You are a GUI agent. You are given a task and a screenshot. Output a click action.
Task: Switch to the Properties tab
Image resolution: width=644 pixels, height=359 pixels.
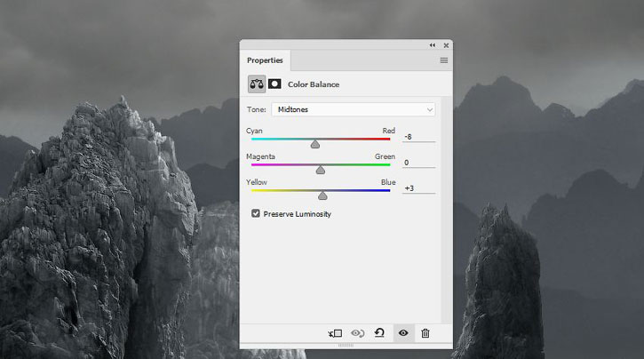click(265, 60)
